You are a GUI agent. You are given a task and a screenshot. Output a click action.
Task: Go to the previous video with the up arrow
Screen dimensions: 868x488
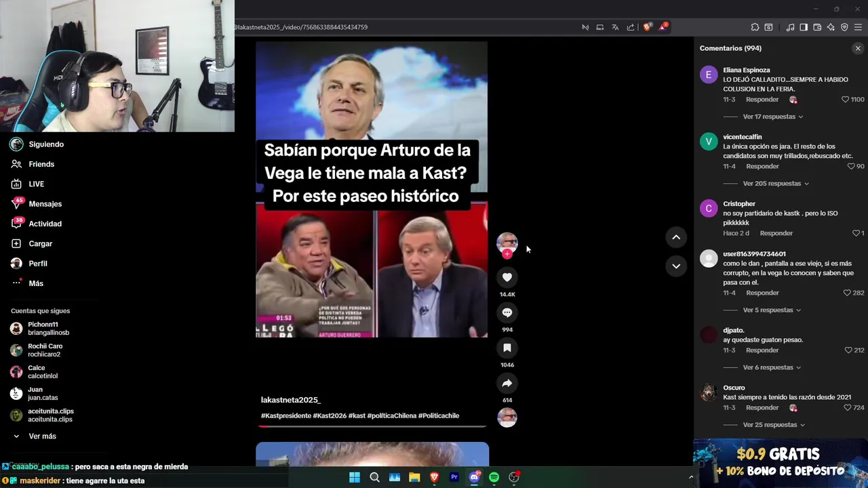pyautogui.click(x=676, y=237)
